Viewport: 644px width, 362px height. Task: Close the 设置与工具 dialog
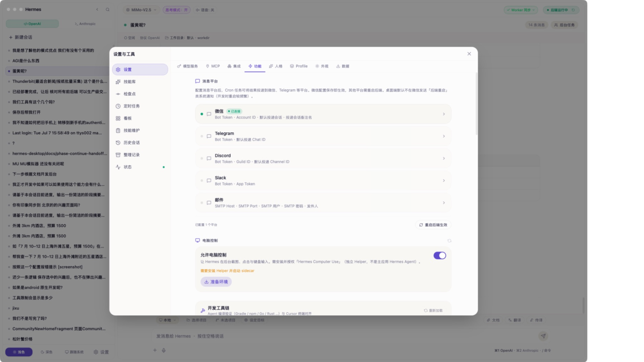click(469, 54)
